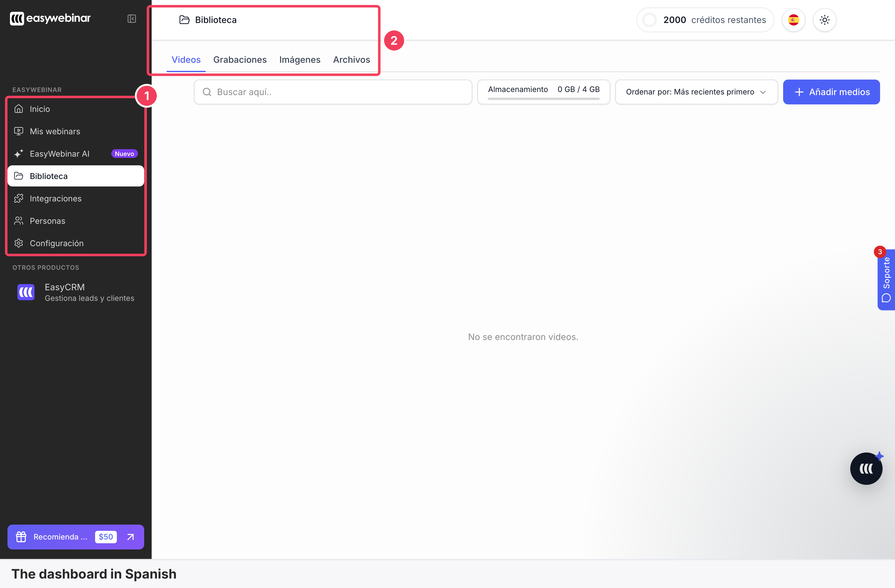Open the Soporte side tab
Viewport: 895px width, 588px height.
pos(886,280)
